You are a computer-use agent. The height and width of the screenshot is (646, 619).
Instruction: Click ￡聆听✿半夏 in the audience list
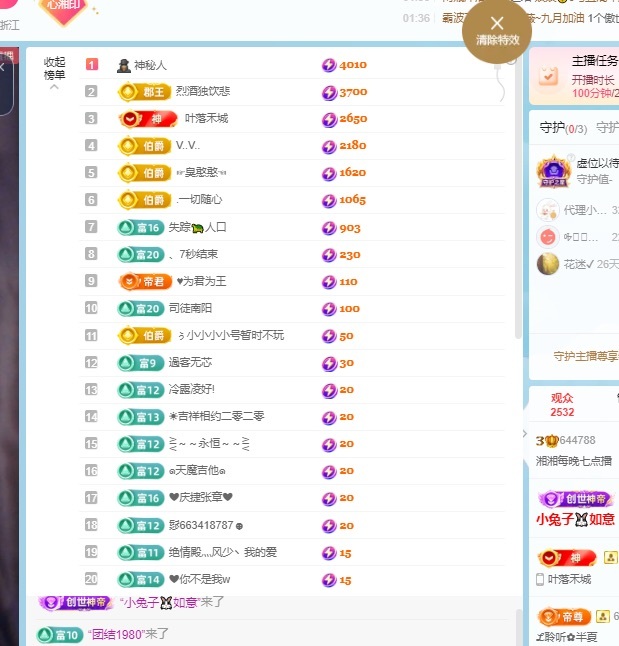[567, 637]
